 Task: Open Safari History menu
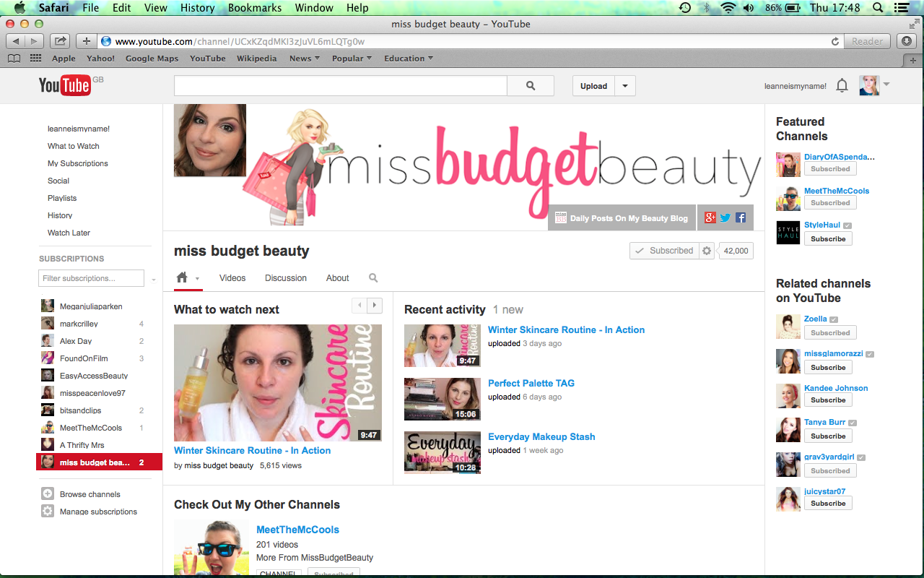(x=198, y=8)
